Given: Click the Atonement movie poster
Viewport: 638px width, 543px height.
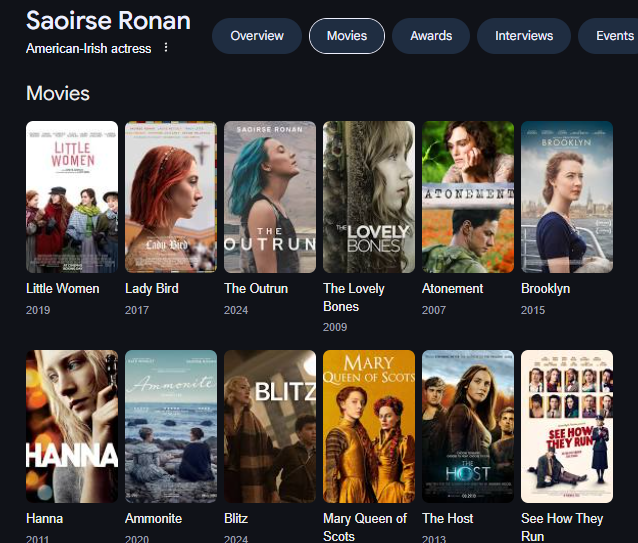Looking at the screenshot, I should [x=468, y=197].
